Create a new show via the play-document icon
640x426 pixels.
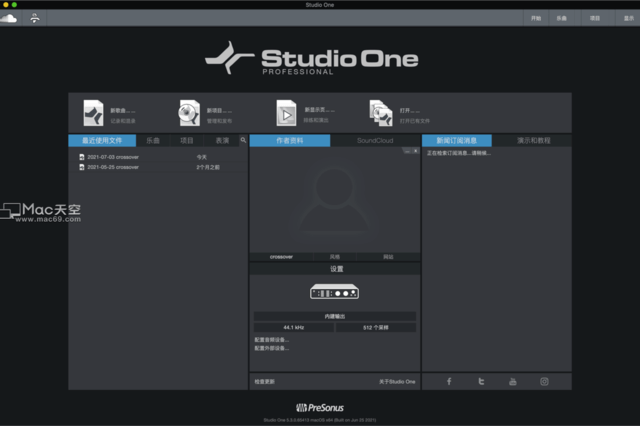[x=286, y=113]
